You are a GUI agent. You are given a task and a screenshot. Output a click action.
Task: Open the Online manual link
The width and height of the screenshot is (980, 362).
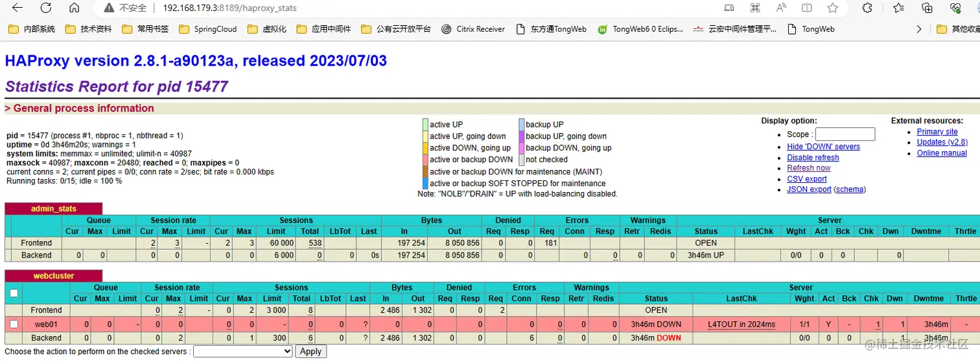pos(942,153)
